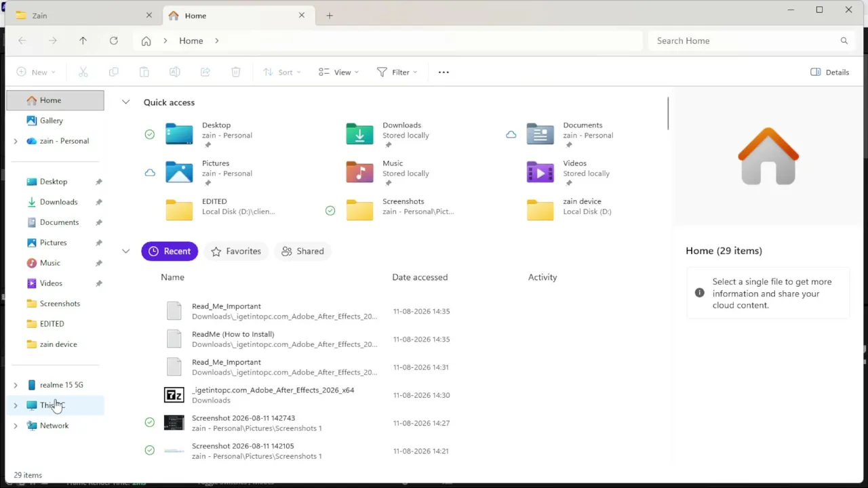Click the vertical scrollbar thumb
868x488 pixels.
(x=668, y=113)
